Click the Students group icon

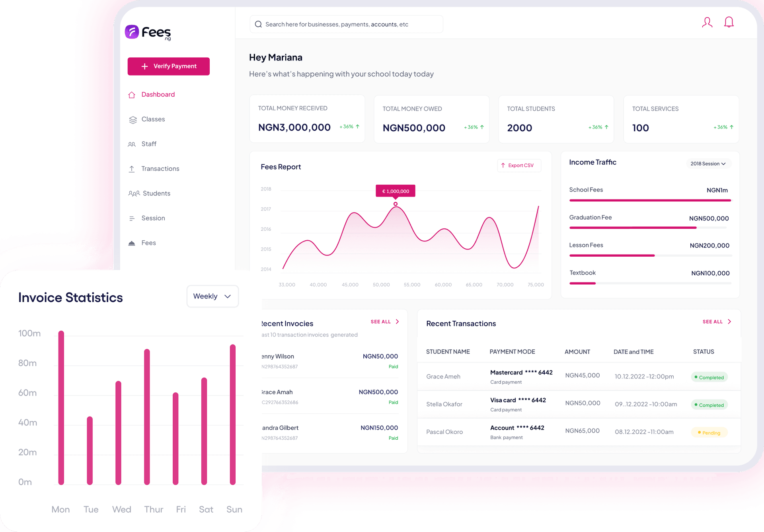coord(134,194)
